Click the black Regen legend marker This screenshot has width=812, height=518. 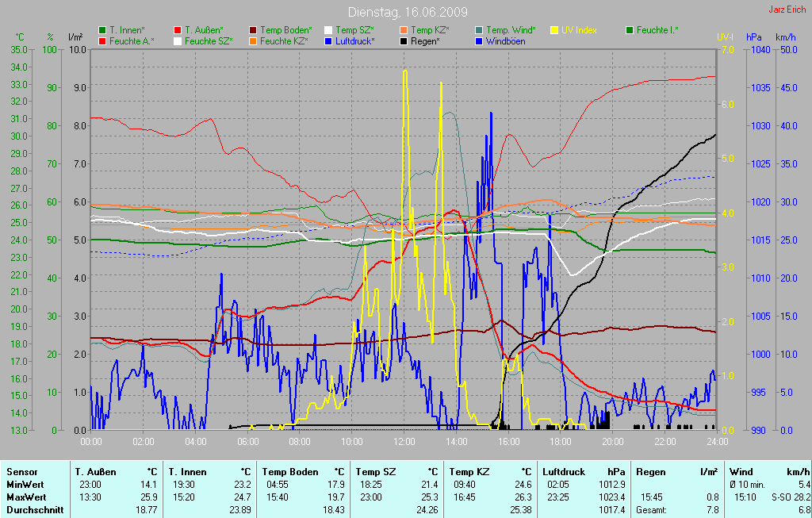(x=404, y=40)
